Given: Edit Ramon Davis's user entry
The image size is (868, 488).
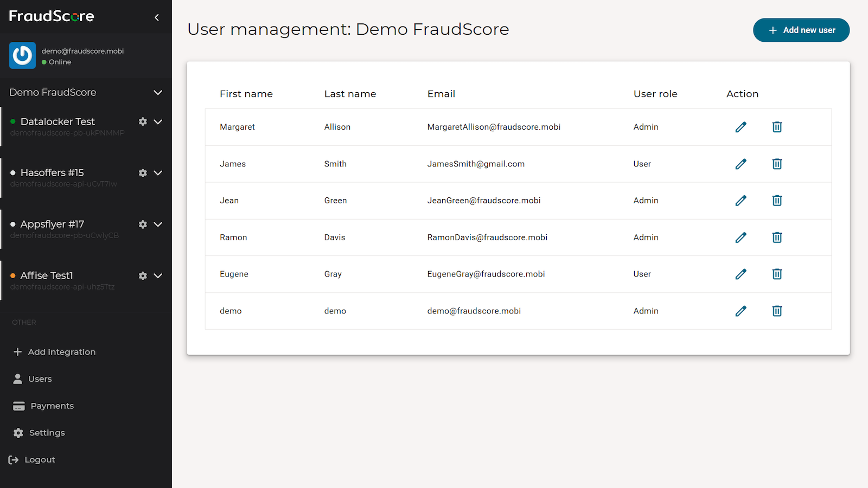Looking at the screenshot, I should [x=741, y=237].
